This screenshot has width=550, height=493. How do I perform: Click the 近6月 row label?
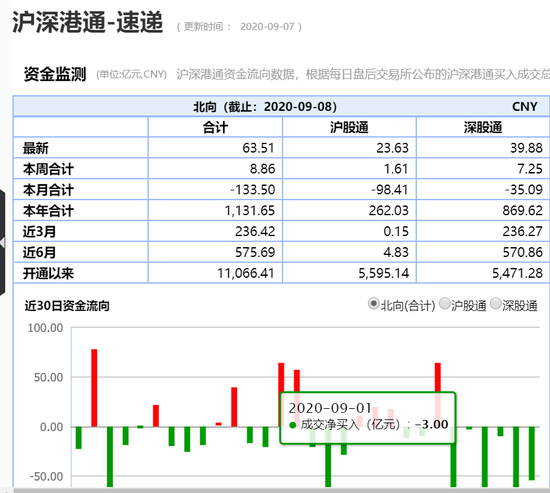coord(39,253)
